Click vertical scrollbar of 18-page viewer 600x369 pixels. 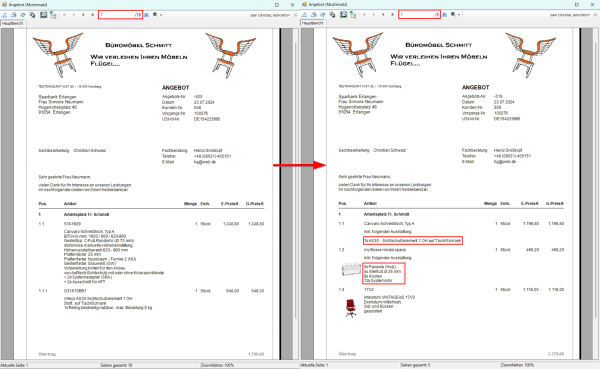(x=295, y=180)
